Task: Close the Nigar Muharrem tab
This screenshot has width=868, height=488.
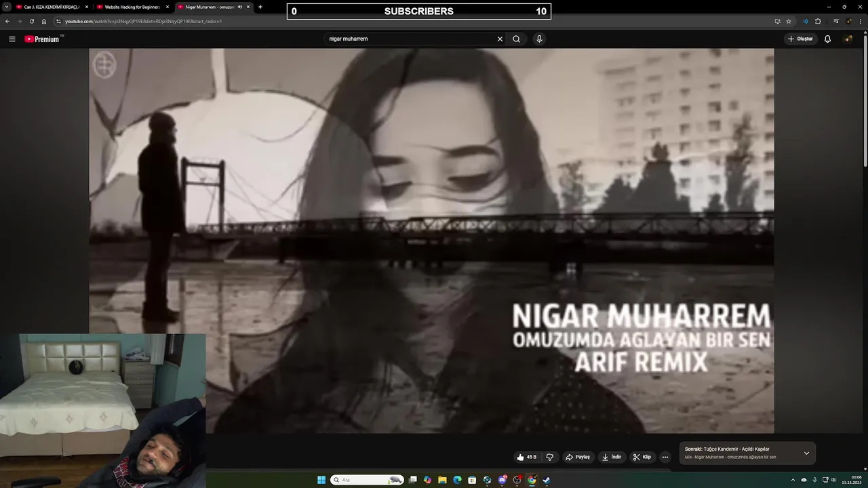Action: click(x=248, y=7)
